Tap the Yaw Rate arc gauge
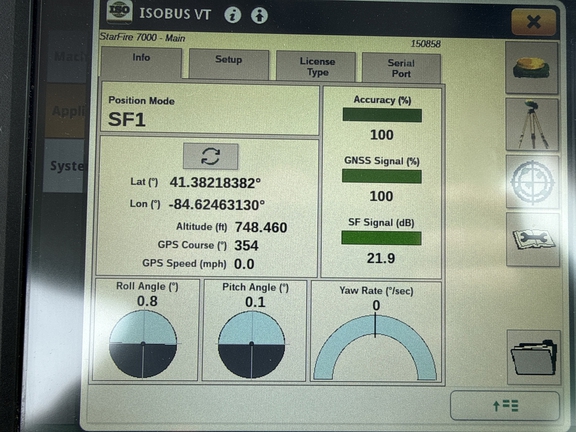The height and width of the screenshot is (432, 576). [x=375, y=347]
